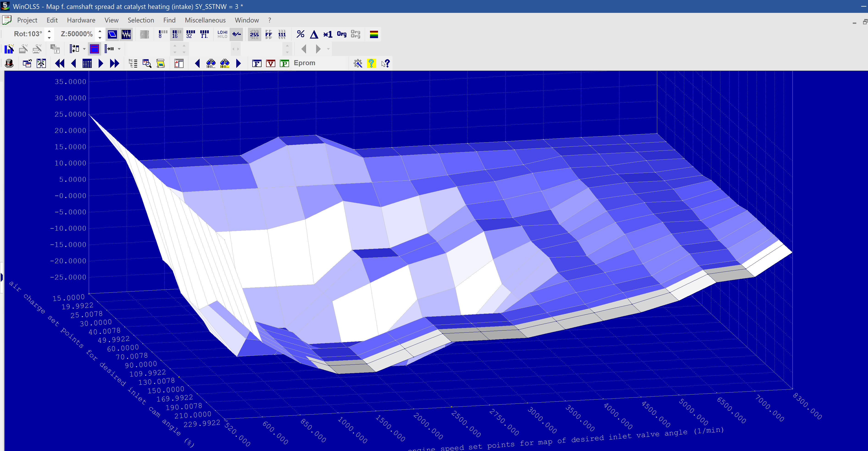
Task: Click the yellow-highlighted binoculars search icon
Action: pos(225,63)
